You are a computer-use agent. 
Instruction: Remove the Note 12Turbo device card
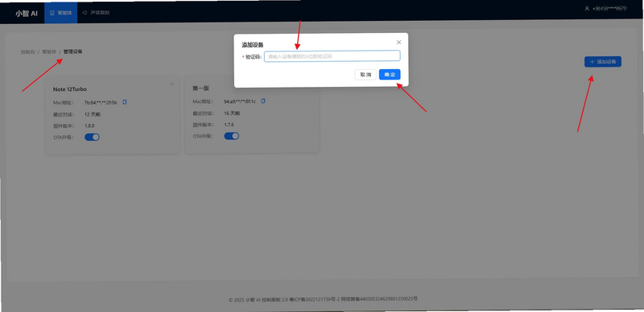(171, 84)
